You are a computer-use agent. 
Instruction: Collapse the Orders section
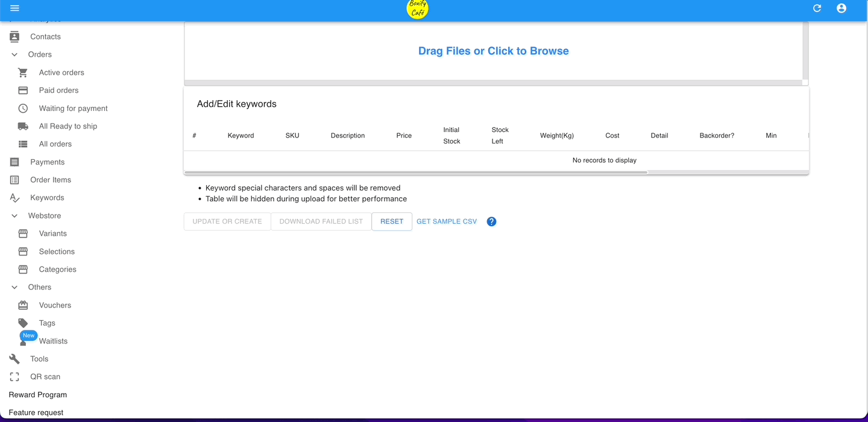[x=14, y=54]
